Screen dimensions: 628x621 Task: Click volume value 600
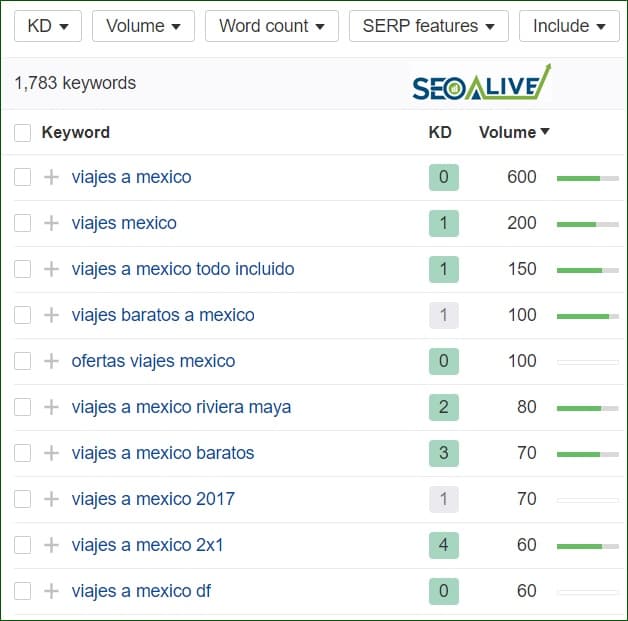(521, 177)
